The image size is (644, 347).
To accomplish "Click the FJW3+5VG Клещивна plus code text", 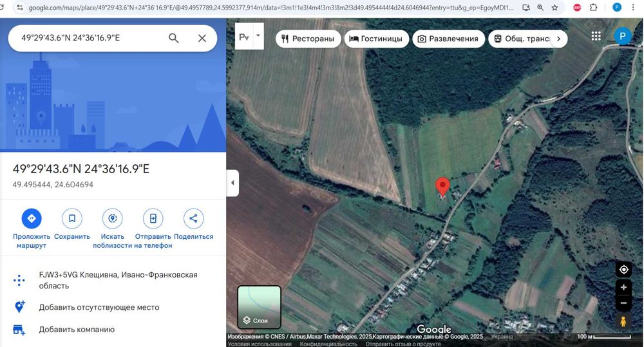I will tap(118, 280).
